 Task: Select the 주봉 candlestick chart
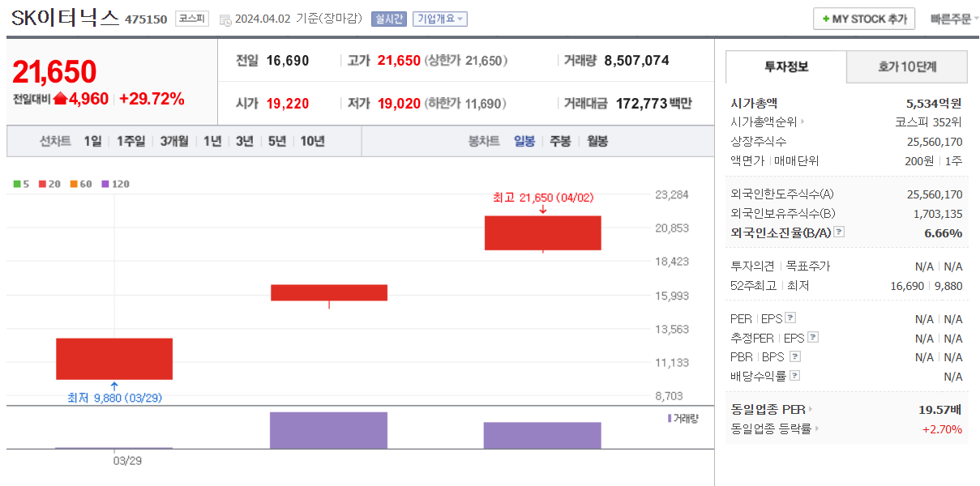[560, 141]
